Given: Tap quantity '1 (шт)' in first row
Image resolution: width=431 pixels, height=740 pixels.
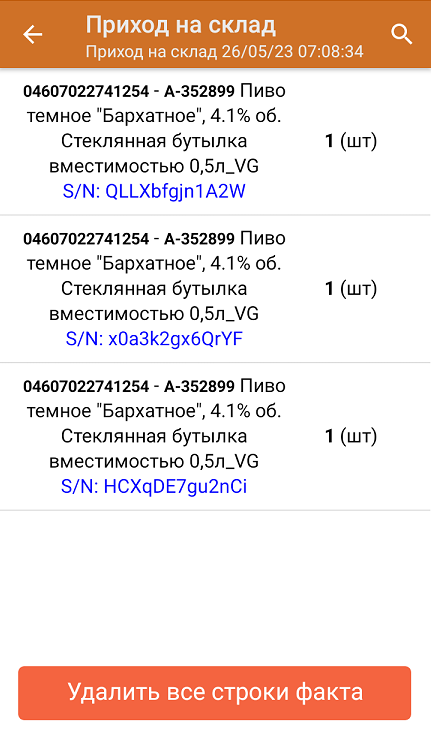Looking at the screenshot, I should point(351,141).
